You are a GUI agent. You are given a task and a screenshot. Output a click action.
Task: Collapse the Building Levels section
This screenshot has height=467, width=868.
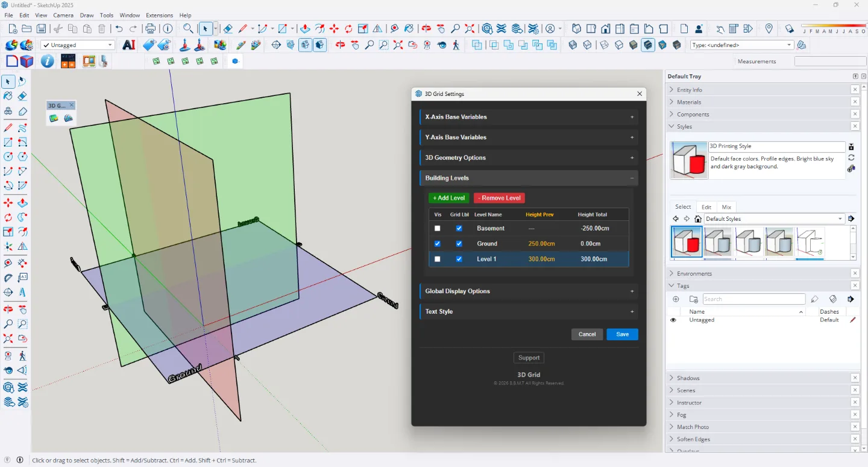(529, 178)
